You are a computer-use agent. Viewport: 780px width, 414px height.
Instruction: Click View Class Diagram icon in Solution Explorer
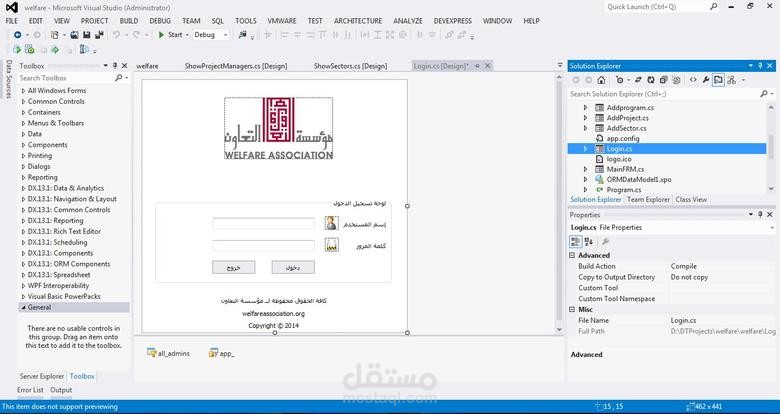click(x=731, y=80)
